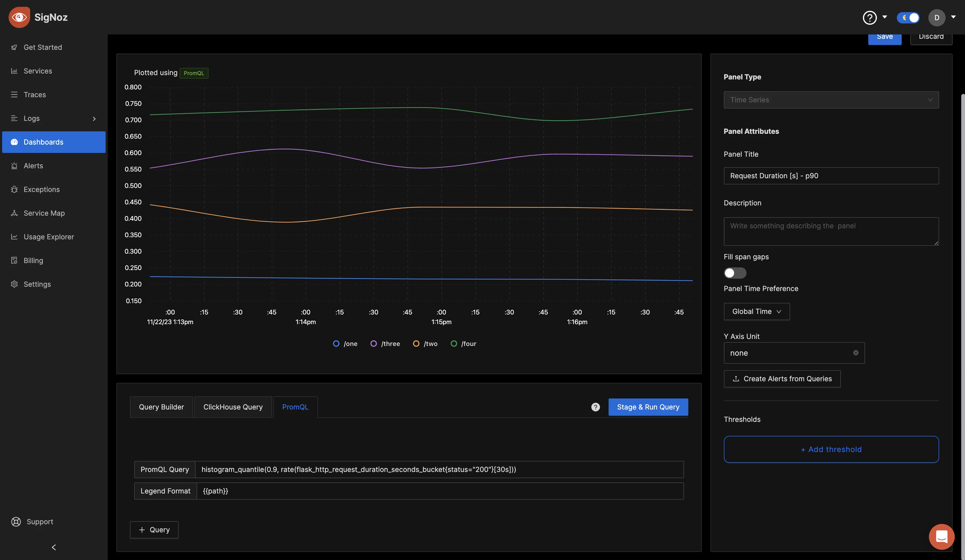965x560 pixels.
Task: Go to Traces page
Action: tap(54, 94)
